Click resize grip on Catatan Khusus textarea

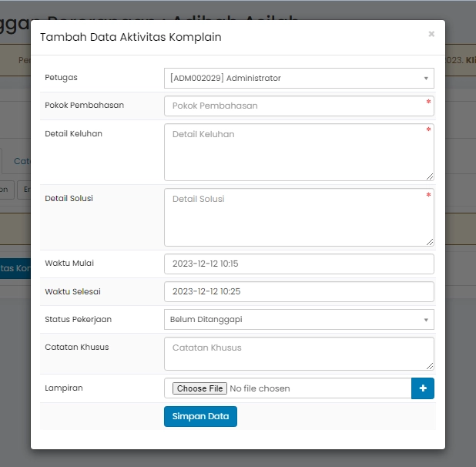[x=429, y=365]
